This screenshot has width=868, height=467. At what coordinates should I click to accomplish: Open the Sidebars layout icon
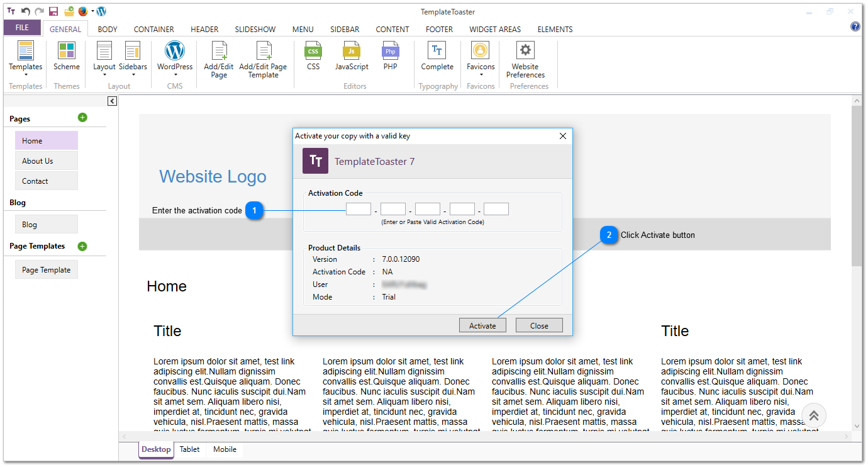pyautogui.click(x=133, y=50)
